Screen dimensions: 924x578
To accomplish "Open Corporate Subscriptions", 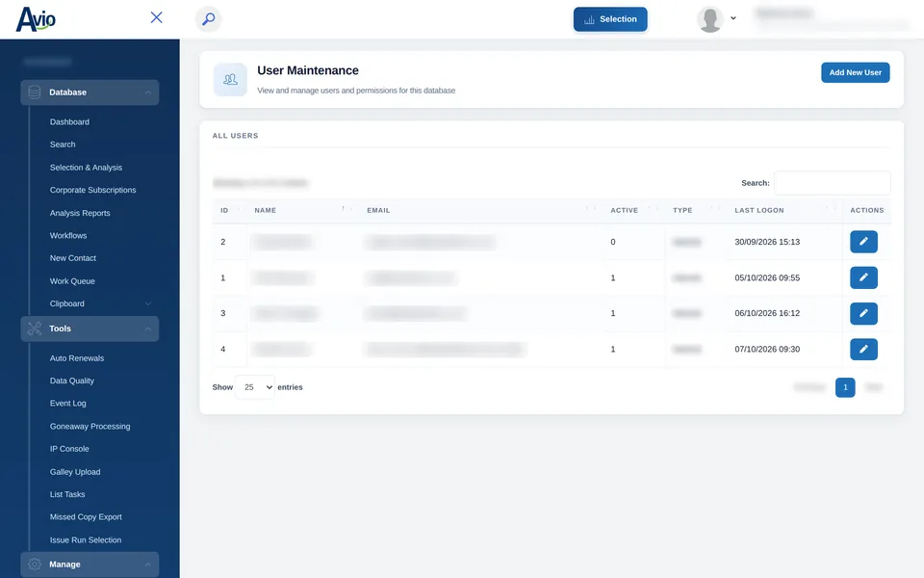I will [x=92, y=190].
